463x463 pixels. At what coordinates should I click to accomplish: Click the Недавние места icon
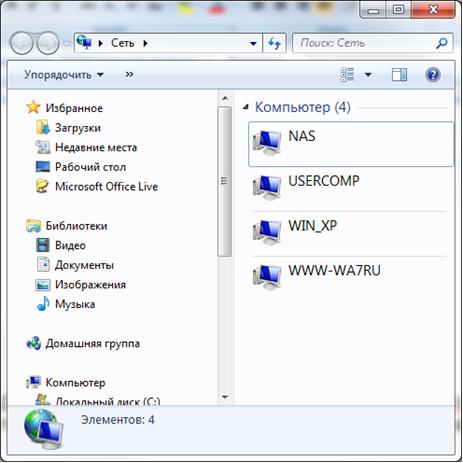pos(43,147)
